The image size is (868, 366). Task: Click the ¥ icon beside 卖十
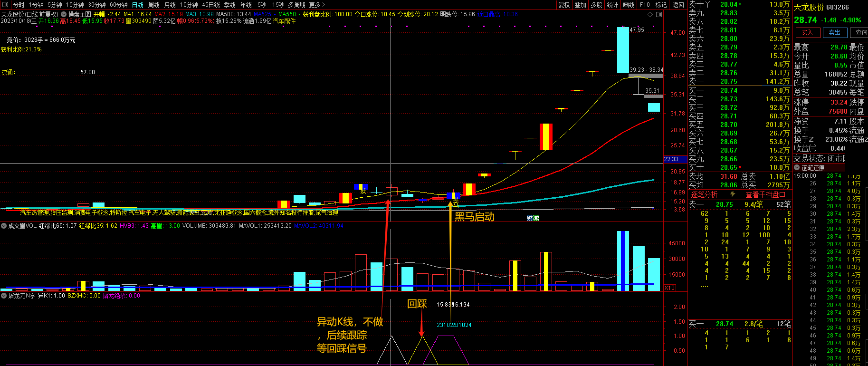tap(707, 4)
